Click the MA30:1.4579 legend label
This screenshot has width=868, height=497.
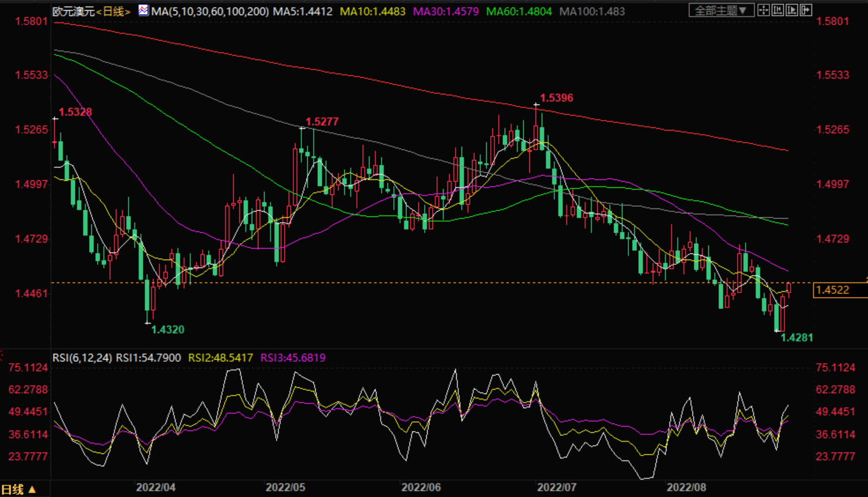pos(445,11)
